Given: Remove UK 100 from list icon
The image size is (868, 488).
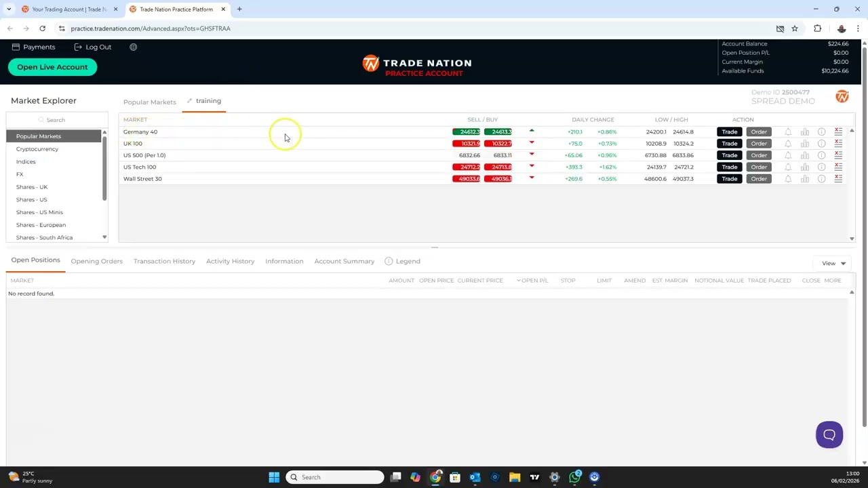Looking at the screenshot, I should (x=838, y=144).
